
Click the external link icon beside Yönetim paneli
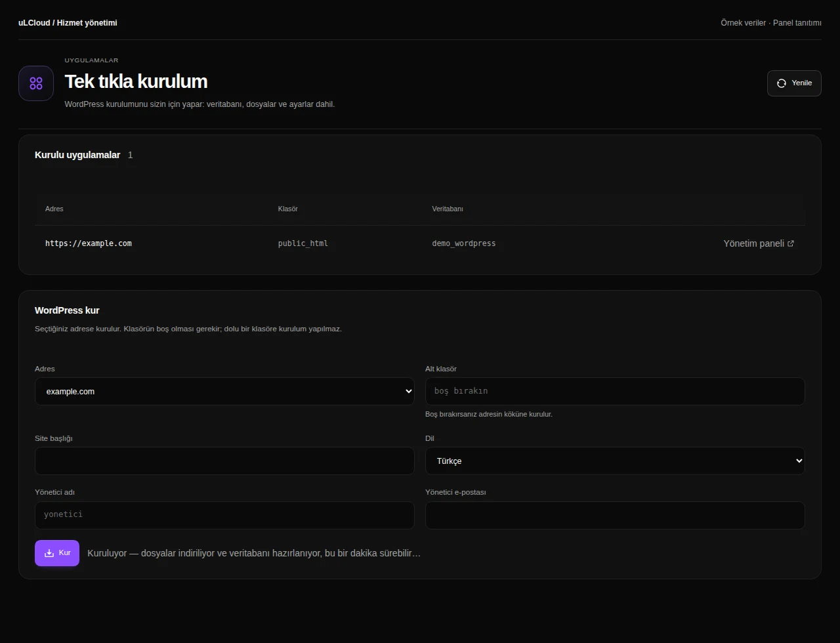click(x=791, y=243)
